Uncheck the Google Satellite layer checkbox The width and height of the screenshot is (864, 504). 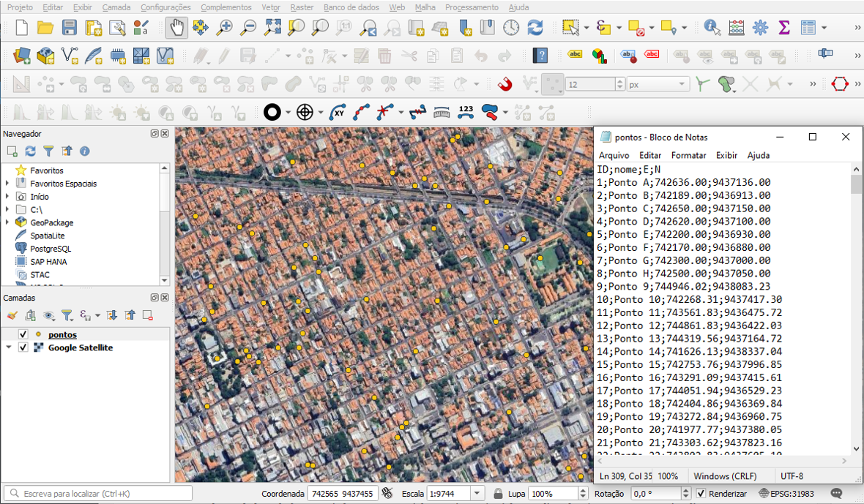click(x=23, y=347)
